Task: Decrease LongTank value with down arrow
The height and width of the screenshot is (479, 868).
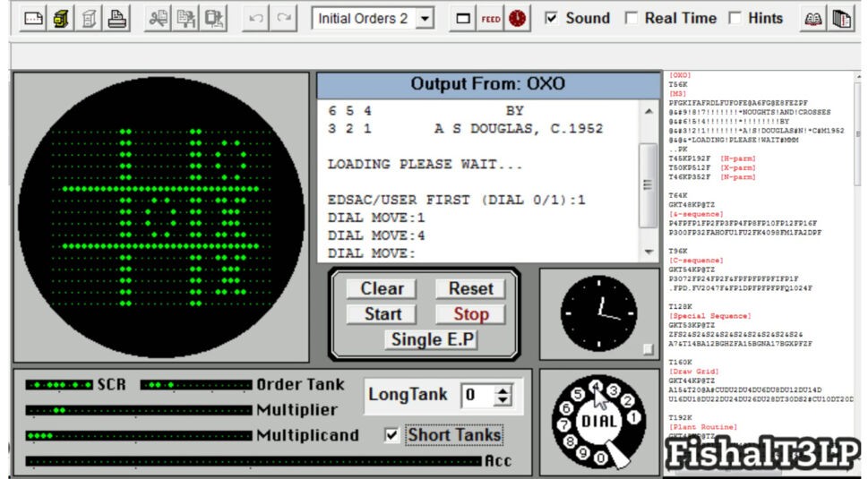Action: pos(503,399)
